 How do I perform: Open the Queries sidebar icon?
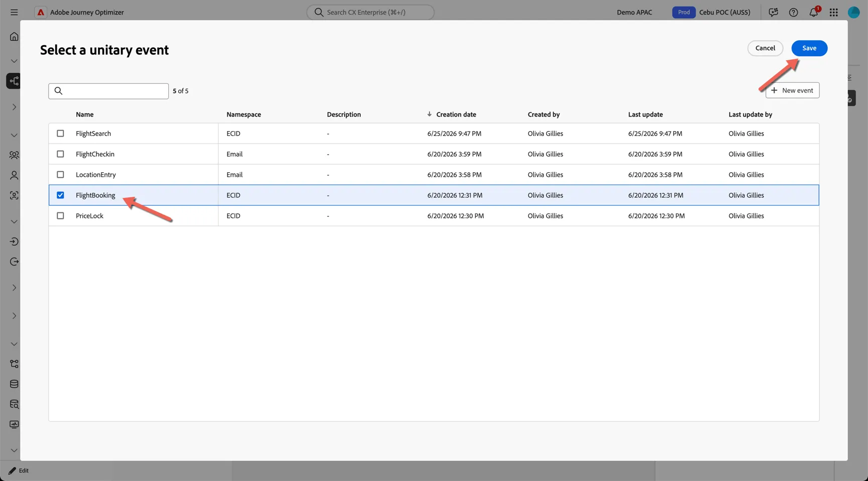click(14, 404)
